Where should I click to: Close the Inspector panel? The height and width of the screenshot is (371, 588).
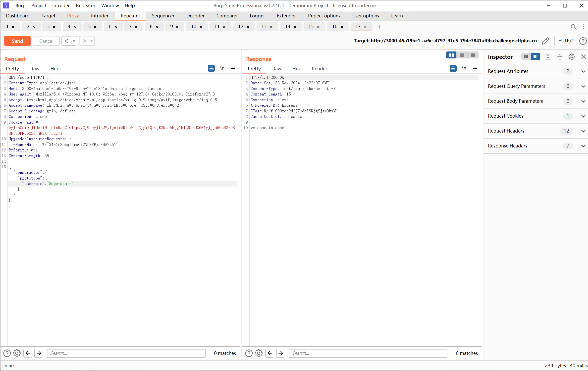[x=584, y=57]
